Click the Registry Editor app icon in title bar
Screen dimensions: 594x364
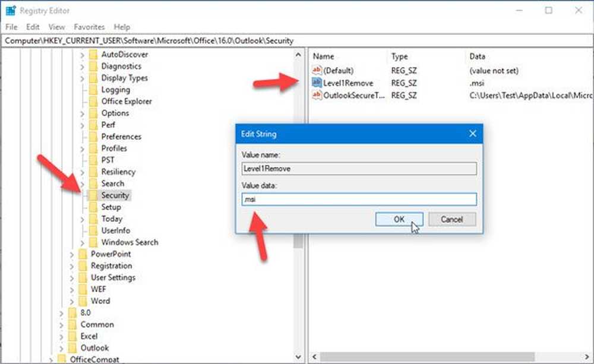[11, 11]
